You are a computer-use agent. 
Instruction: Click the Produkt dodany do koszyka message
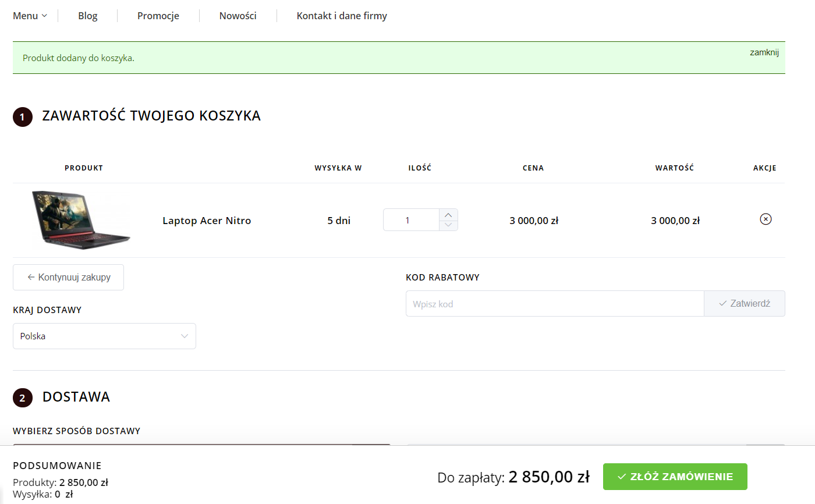[x=79, y=58]
